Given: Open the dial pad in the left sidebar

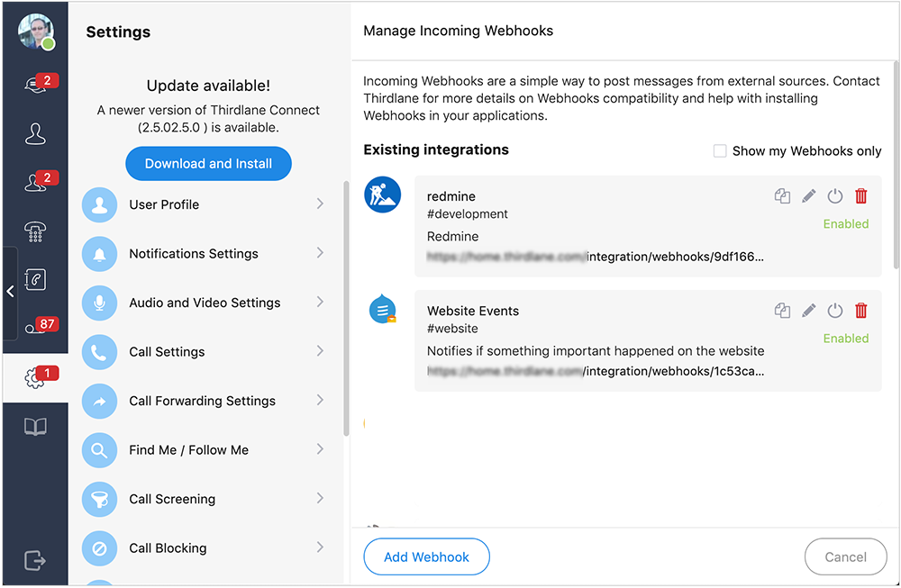Looking at the screenshot, I should pos(36,231).
